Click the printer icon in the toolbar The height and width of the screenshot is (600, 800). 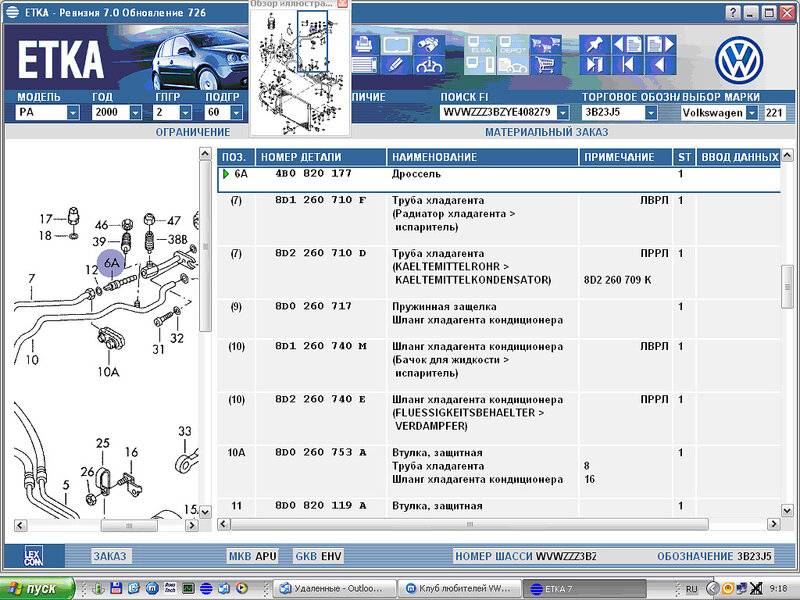coord(364,45)
